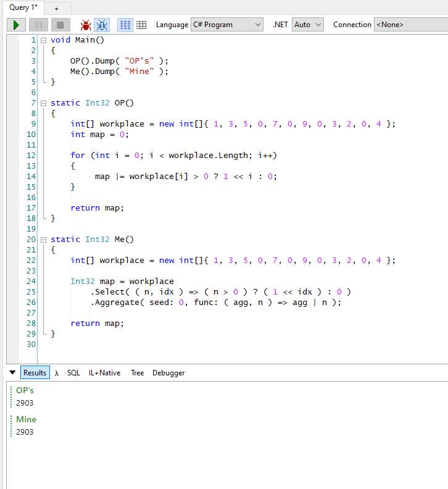Open the Language dropdown showing C# Program
Screen dimensions: 448x489
(x=227, y=25)
